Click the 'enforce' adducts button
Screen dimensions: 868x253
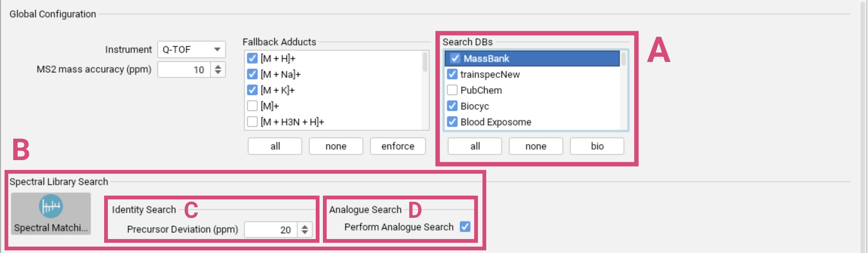398,146
